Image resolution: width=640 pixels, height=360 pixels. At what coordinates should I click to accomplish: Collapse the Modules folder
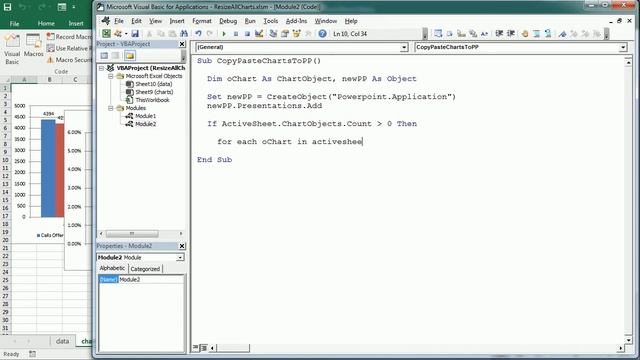click(x=111, y=108)
